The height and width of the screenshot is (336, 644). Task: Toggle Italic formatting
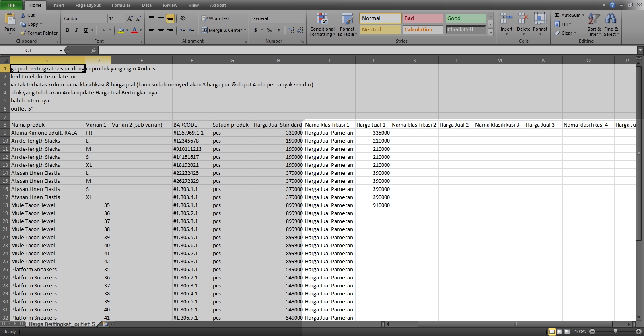point(76,30)
